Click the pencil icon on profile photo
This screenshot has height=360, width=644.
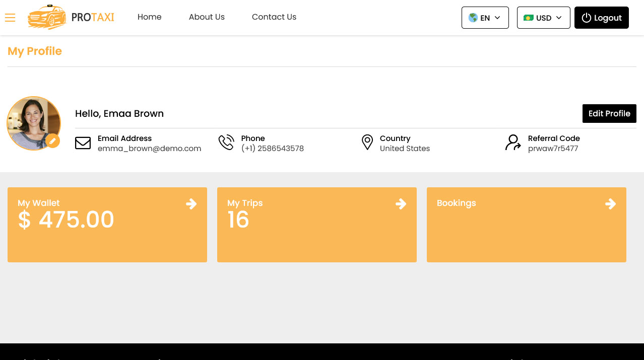tap(53, 141)
